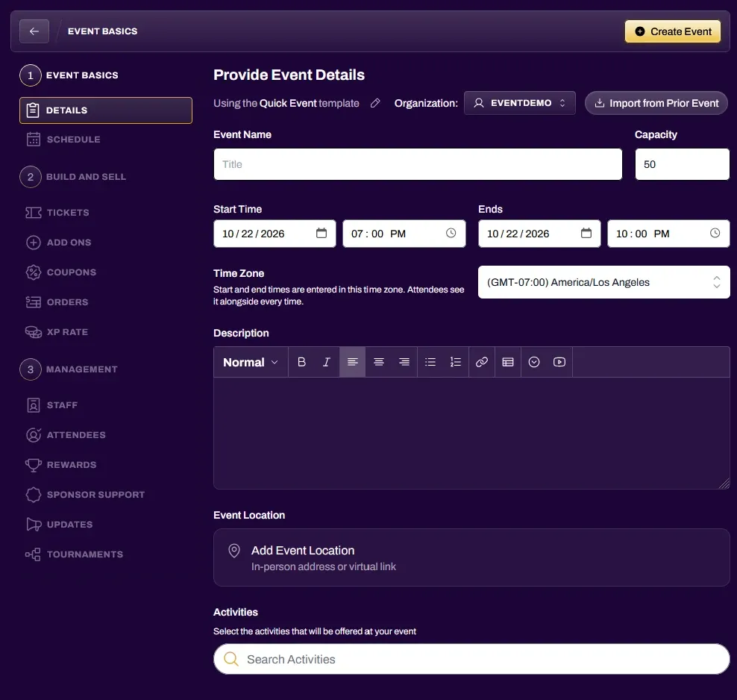Open the start date calendar picker icon

(322, 233)
